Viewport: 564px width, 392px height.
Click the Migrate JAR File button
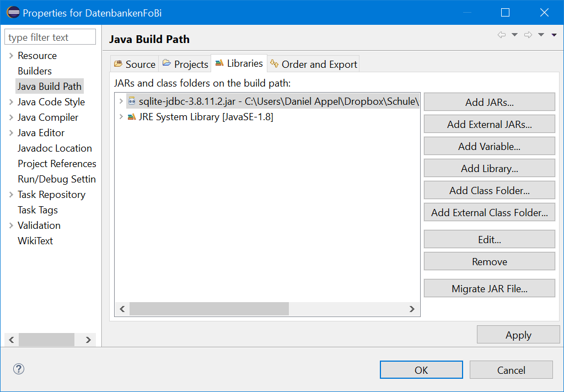point(489,288)
